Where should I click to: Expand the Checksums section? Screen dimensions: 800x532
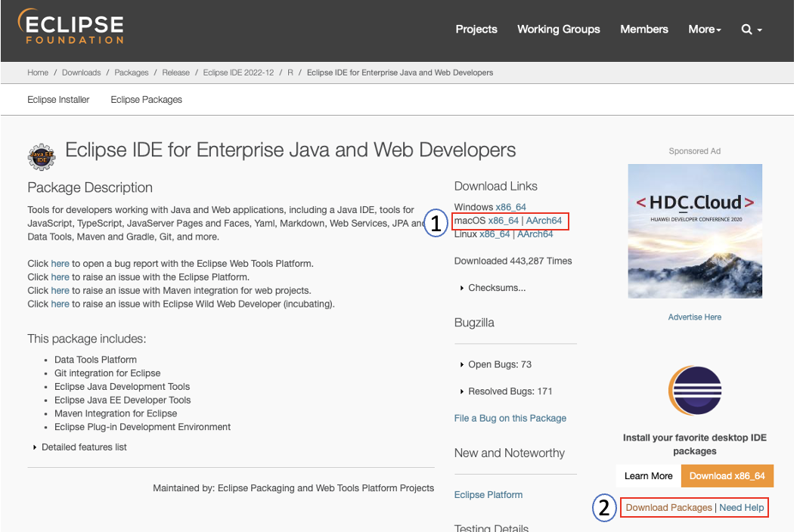493,288
